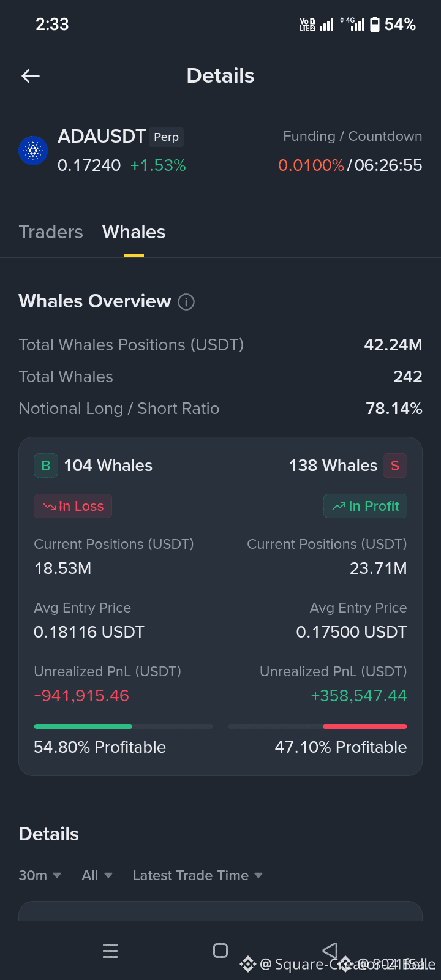Viewport: 441px width, 980px height.
Task: Tap the green B buy-side badge
Action: pyautogui.click(x=46, y=466)
